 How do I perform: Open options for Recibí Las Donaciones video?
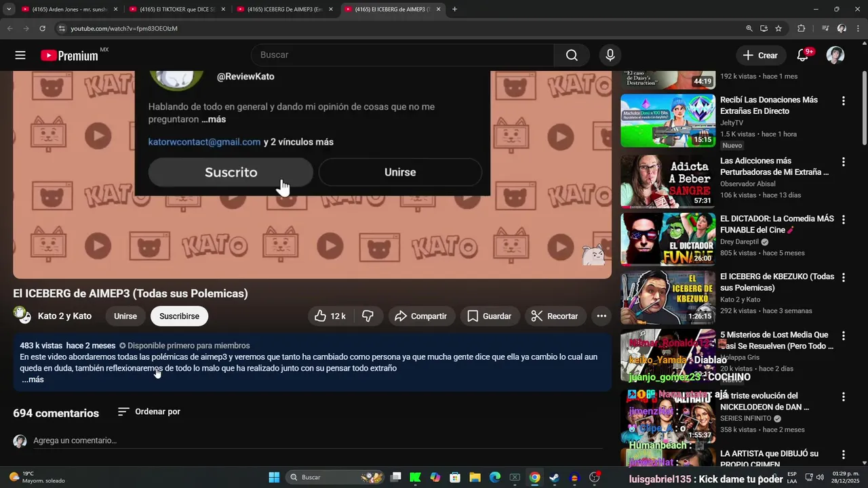(844, 101)
